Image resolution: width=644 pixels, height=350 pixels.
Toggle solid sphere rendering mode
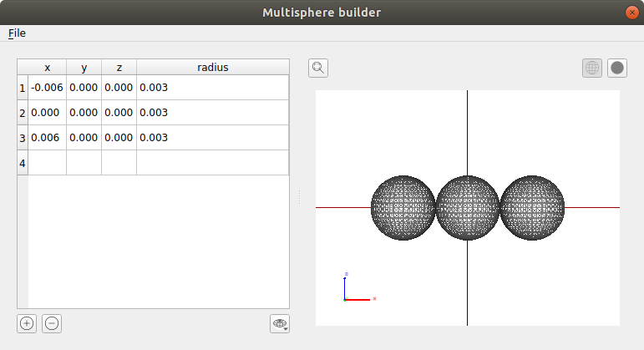[x=617, y=68]
